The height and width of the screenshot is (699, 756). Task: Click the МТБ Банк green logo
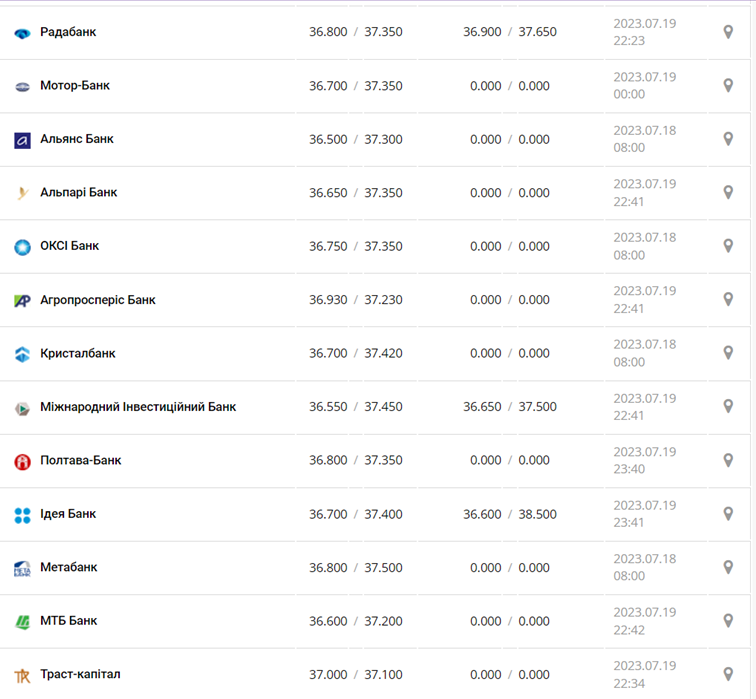coord(22,622)
